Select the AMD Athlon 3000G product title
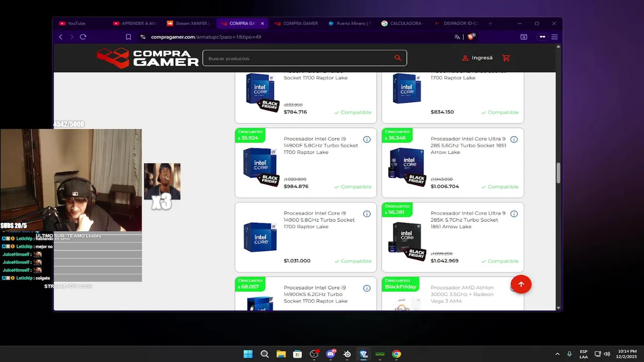This screenshot has height=362, width=644. click(x=462, y=294)
